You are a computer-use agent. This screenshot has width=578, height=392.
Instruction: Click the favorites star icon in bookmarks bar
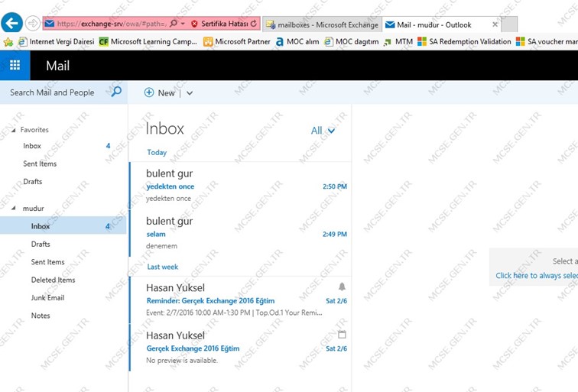coord(8,41)
